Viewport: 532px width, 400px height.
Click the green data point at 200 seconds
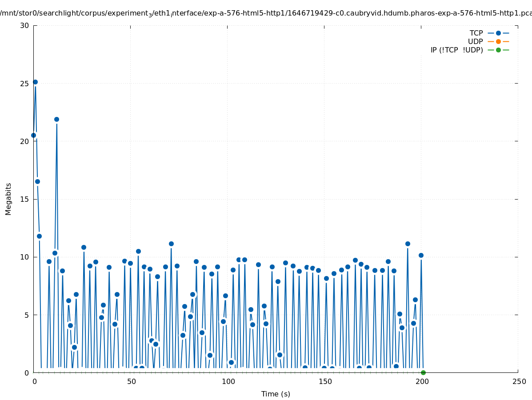coord(423,372)
